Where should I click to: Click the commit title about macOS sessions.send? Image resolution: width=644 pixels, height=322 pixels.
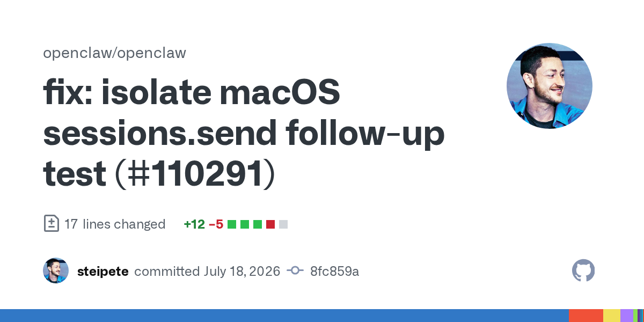point(244,133)
